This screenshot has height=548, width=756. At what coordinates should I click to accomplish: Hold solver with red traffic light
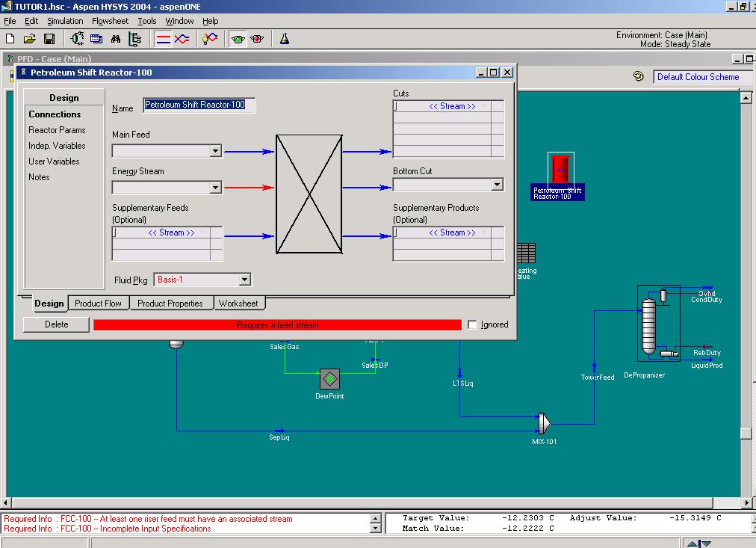click(257, 39)
